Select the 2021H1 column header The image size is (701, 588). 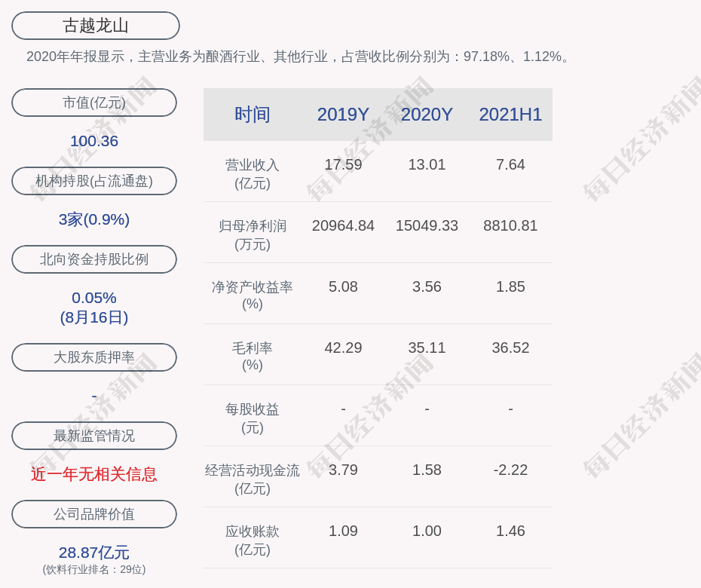(510, 115)
